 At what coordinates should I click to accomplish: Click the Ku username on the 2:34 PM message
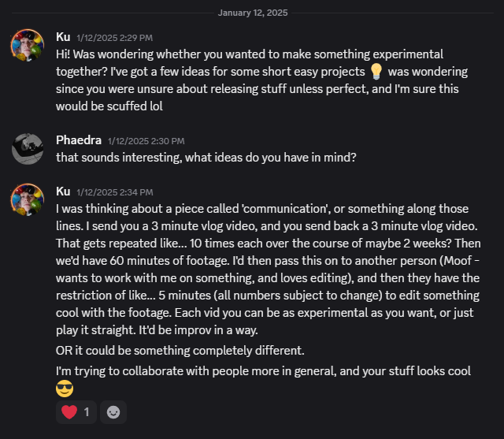point(63,192)
